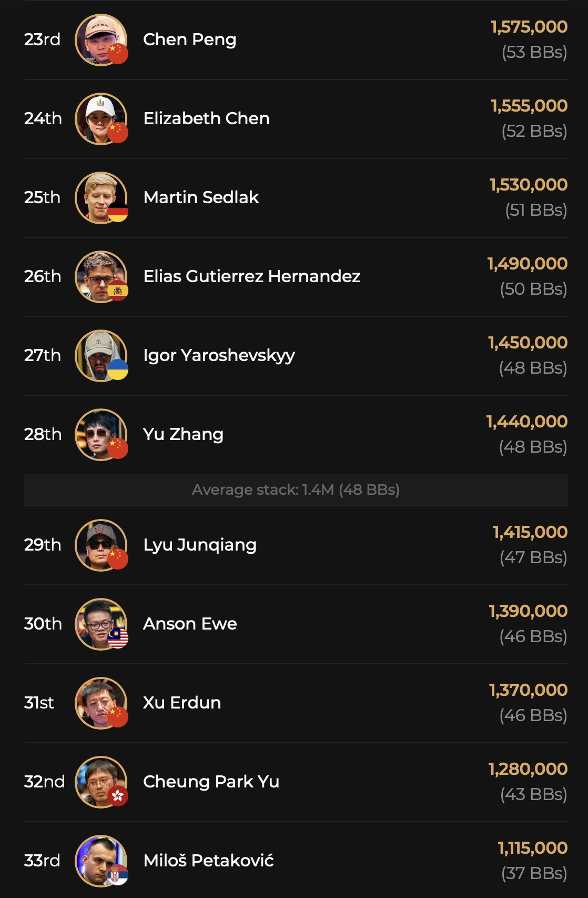
Task: Tap Xu Erdun's China flag icon
Action: (x=118, y=717)
